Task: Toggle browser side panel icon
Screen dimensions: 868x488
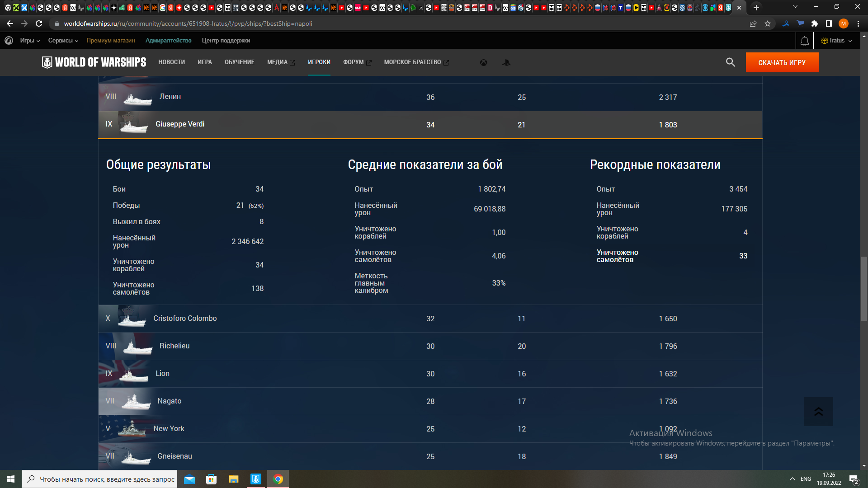Action: (829, 23)
